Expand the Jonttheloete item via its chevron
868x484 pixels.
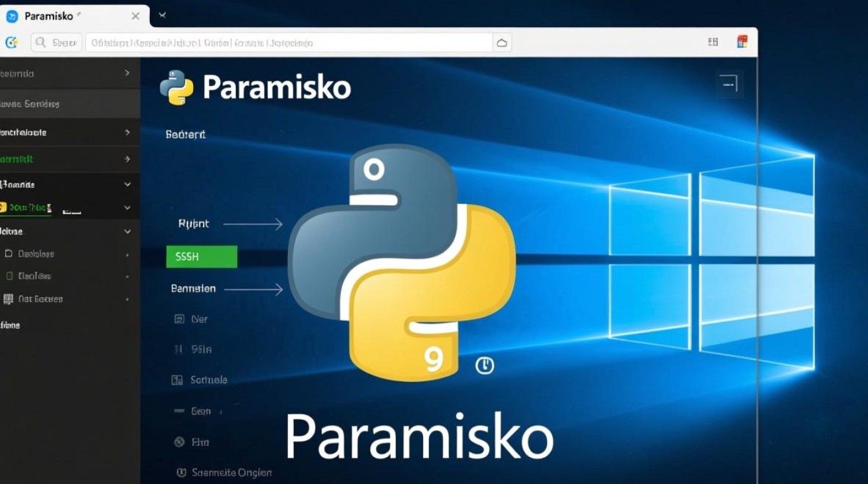click(x=127, y=132)
